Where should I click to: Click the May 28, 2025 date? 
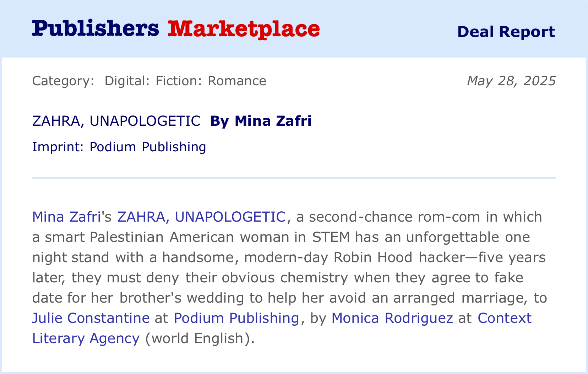(x=511, y=81)
